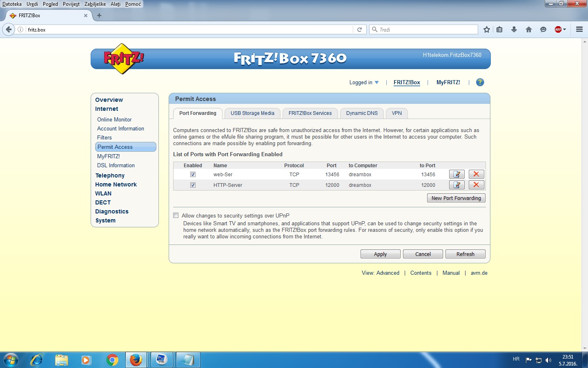
Task: Open the blue help question mark icon
Action: click(x=480, y=82)
